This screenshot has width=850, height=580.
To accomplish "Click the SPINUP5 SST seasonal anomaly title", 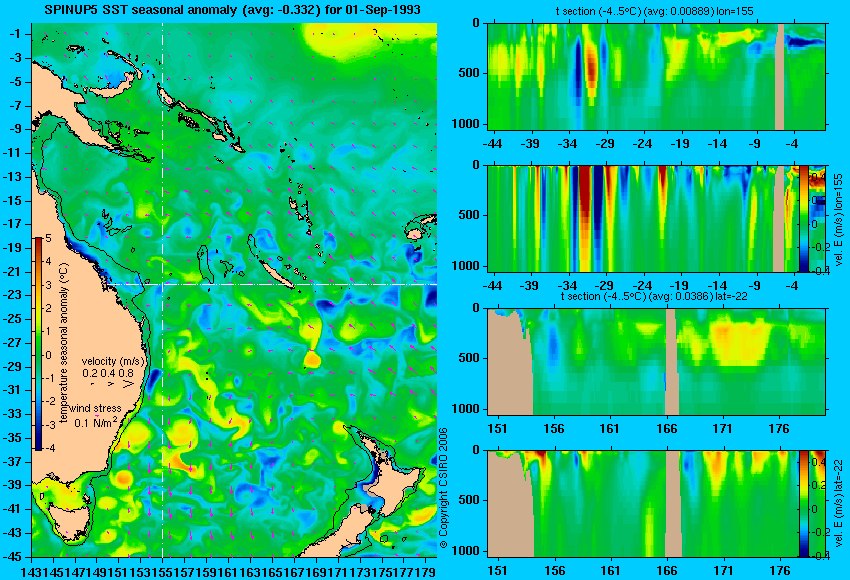I will pos(233,10).
